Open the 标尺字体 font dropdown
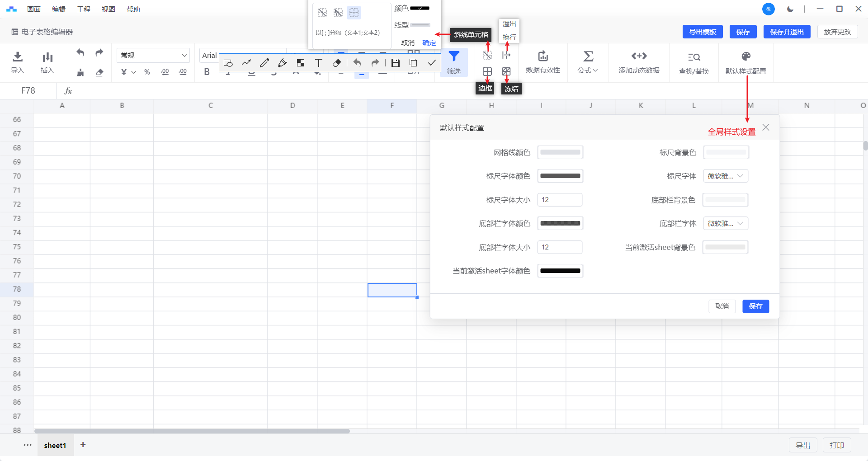 pyautogui.click(x=725, y=176)
